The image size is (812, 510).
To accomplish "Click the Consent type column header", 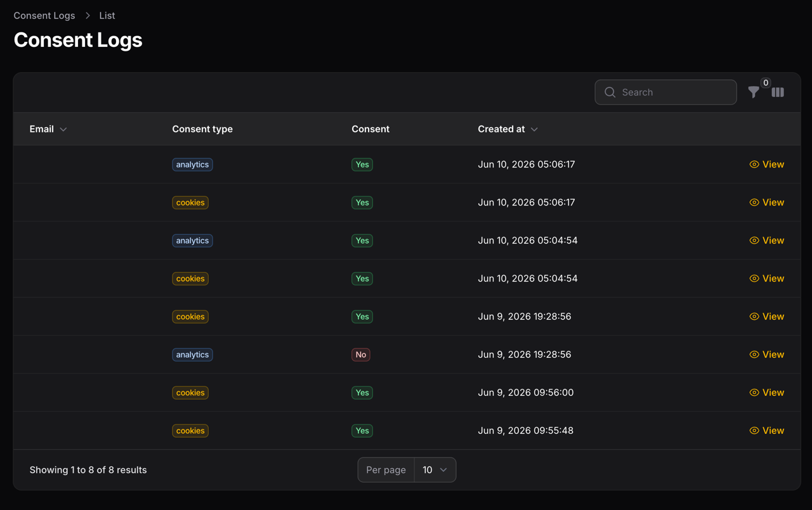I will (202, 129).
